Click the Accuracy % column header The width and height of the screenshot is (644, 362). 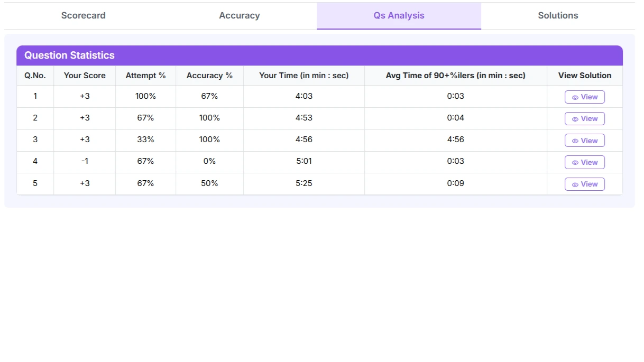[x=209, y=76]
